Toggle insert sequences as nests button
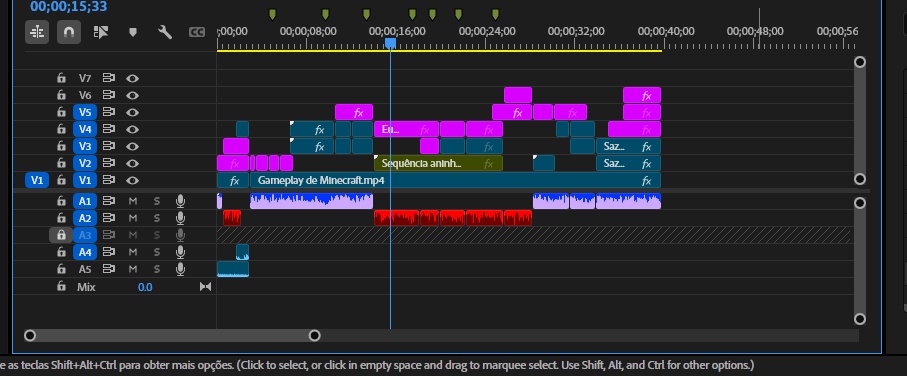Screen dimensions: 907x376 37,32
